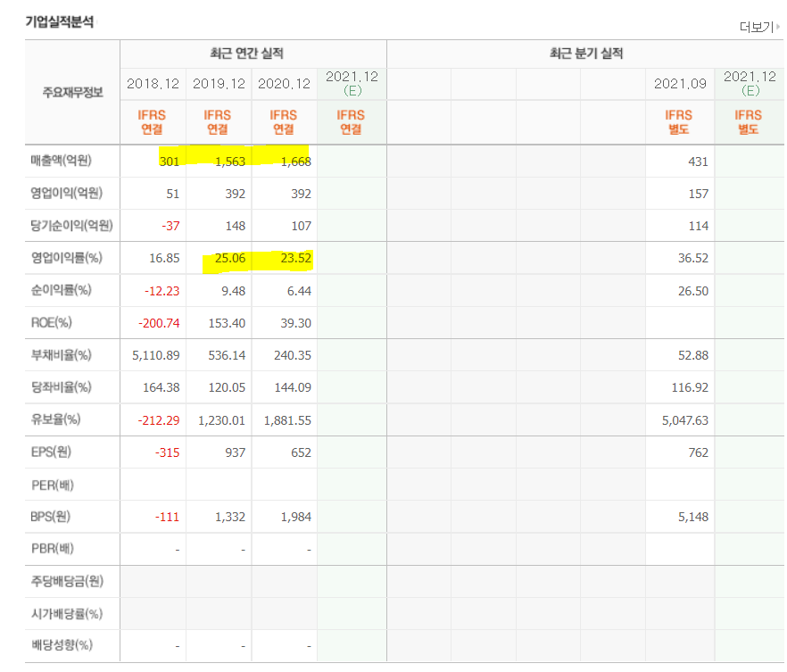Select reserve ratio value -212.29

click(x=159, y=420)
